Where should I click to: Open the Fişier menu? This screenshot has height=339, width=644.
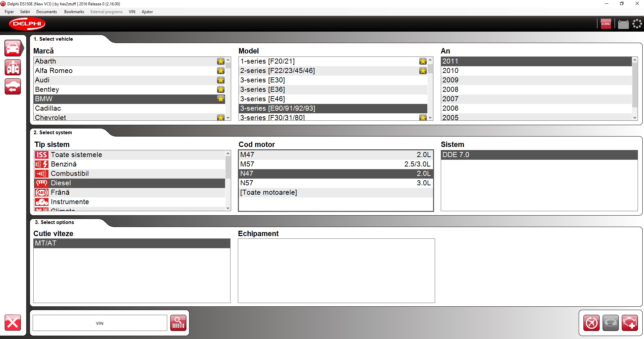tap(9, 12)
